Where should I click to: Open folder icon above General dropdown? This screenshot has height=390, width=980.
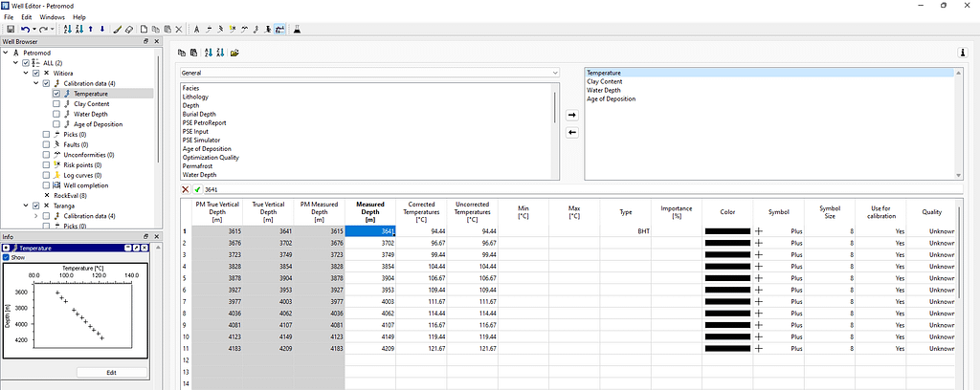tap(234, 52)
